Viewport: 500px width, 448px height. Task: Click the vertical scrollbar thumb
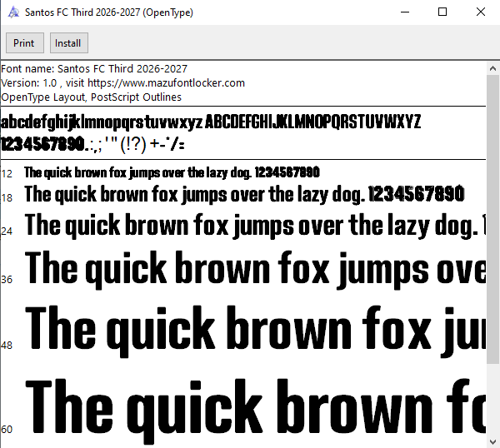(x=493, y=219)
